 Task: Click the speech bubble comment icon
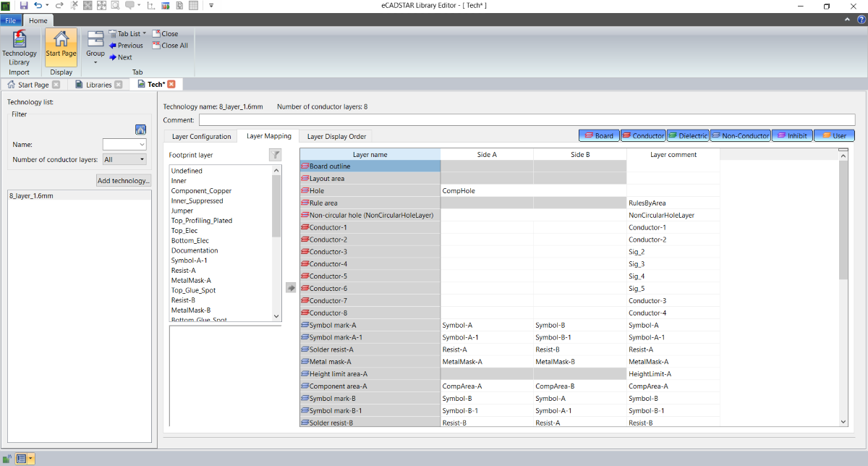click(x=129, y=6)
